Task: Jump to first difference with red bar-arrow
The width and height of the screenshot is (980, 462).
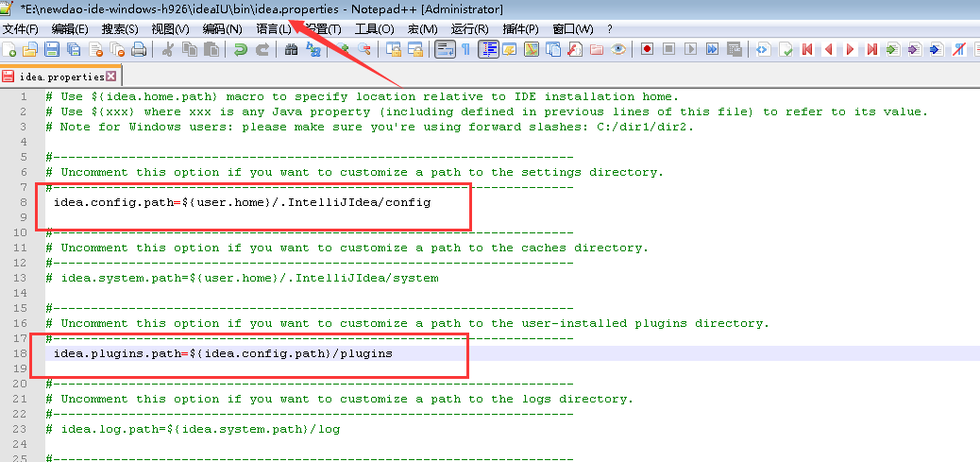Action: coord(807,49)
